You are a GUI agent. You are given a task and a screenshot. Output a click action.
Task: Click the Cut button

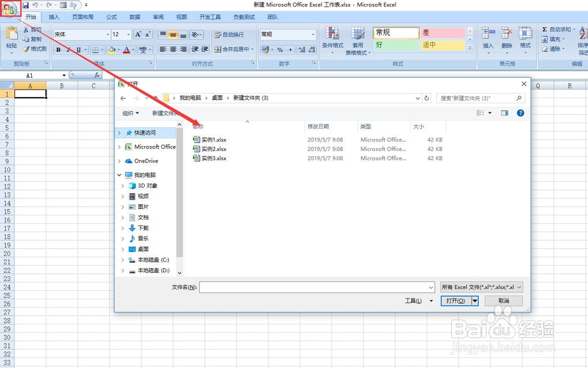pos(32,29)
